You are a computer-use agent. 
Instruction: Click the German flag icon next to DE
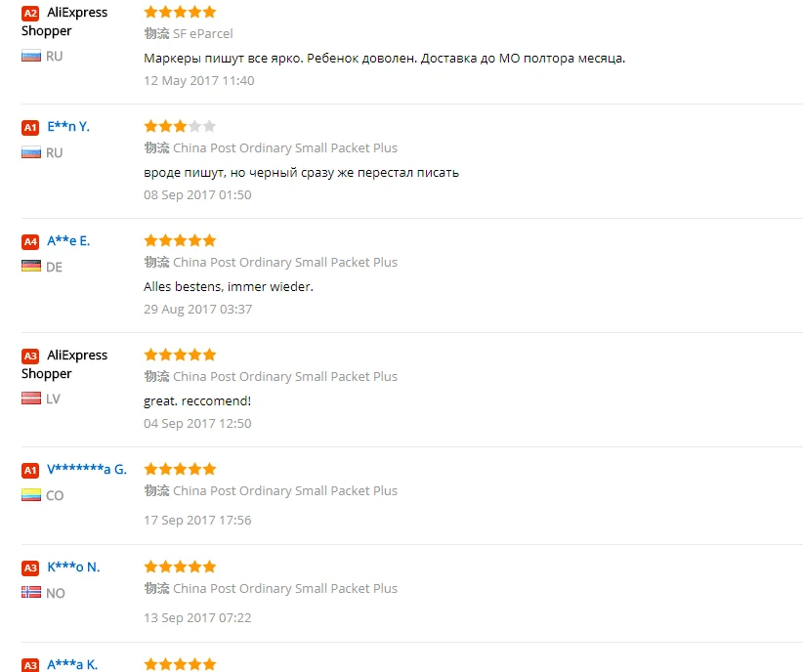(x=30, y=267)
